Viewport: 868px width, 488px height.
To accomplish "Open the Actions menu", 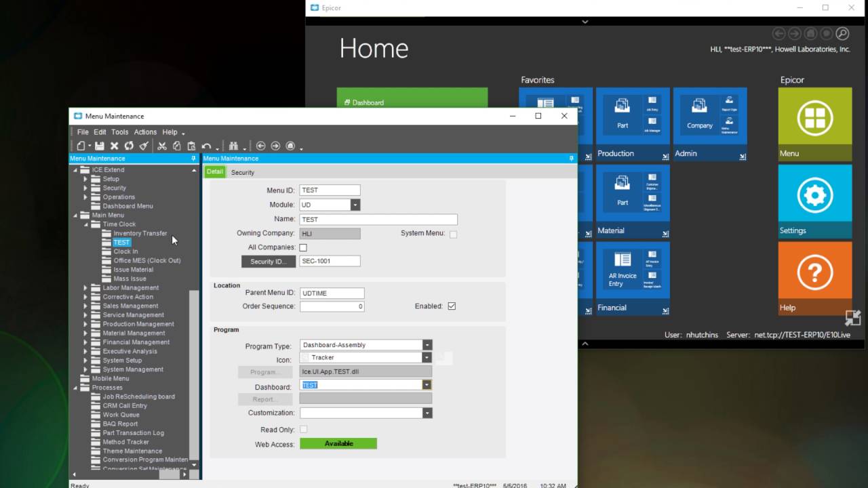I will point(145,132).
